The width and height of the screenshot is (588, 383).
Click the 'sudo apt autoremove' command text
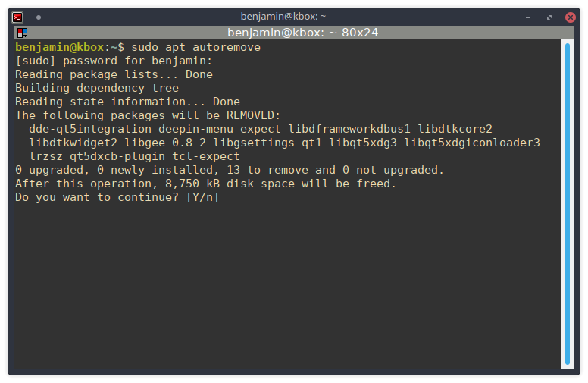point(195,47)
